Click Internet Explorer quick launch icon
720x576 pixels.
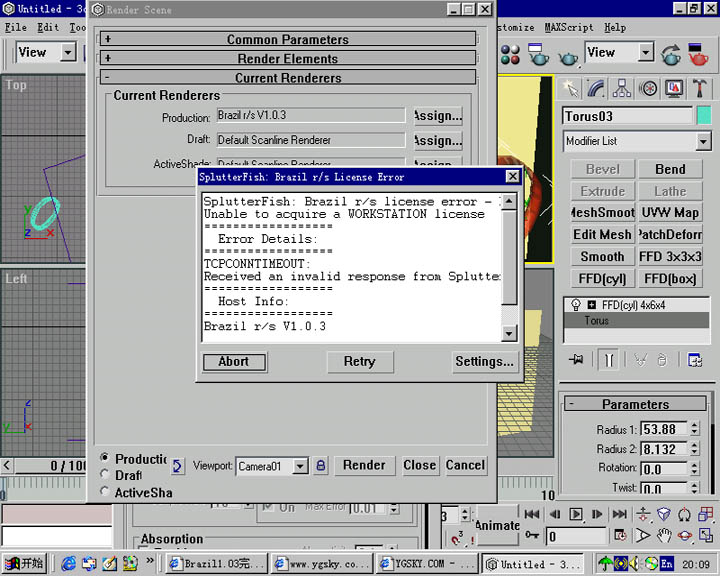pos(68,563)
